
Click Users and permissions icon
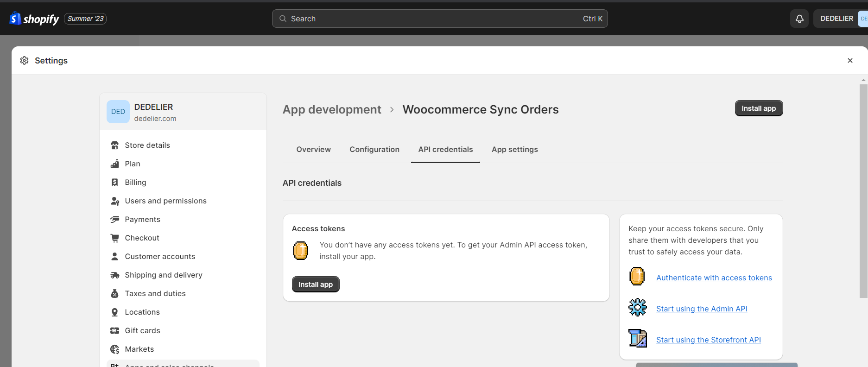click(115, 201)
